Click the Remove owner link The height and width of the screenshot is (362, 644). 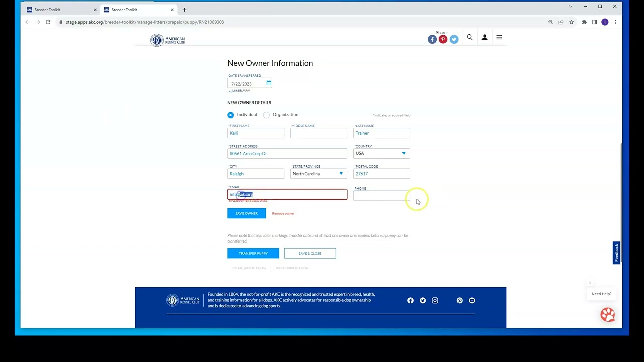pos(283,213)
